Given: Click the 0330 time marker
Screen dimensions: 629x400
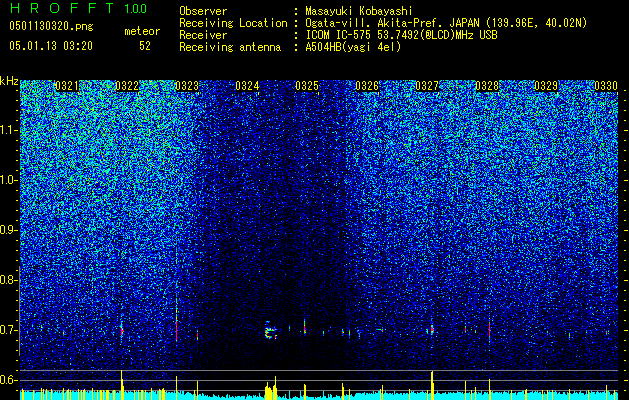Looking at the screenshot, I should [x=606, y=85].
